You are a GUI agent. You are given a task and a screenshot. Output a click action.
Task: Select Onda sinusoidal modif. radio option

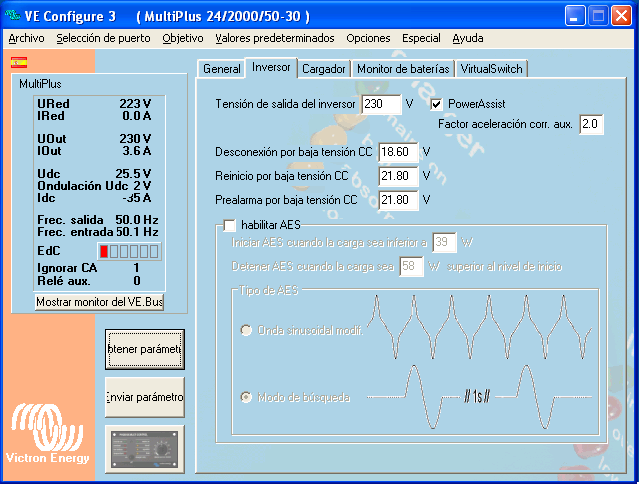click(x=246, y=330)
